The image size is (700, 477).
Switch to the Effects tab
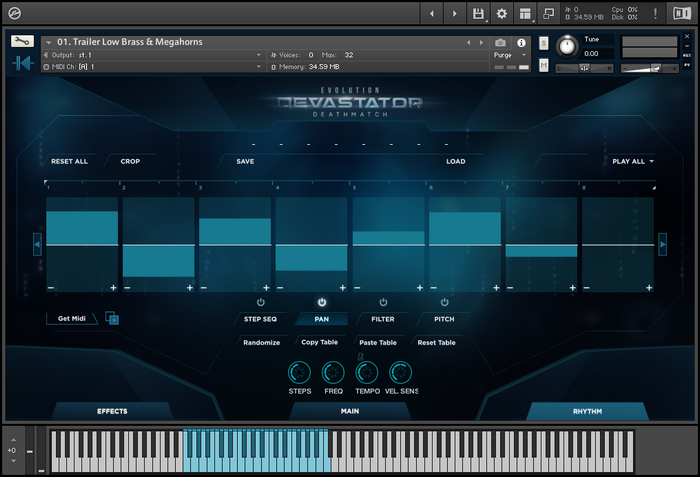coord(112,411)
